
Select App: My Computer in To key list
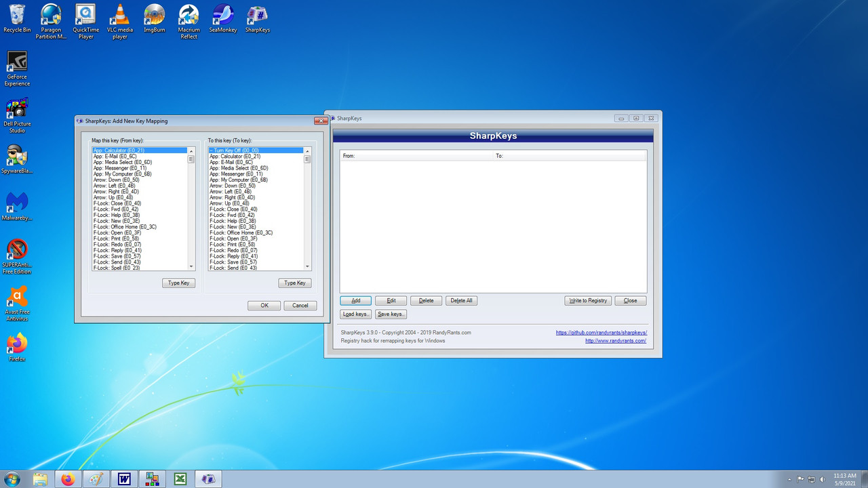pyautogui.click(x=256, y=180)
